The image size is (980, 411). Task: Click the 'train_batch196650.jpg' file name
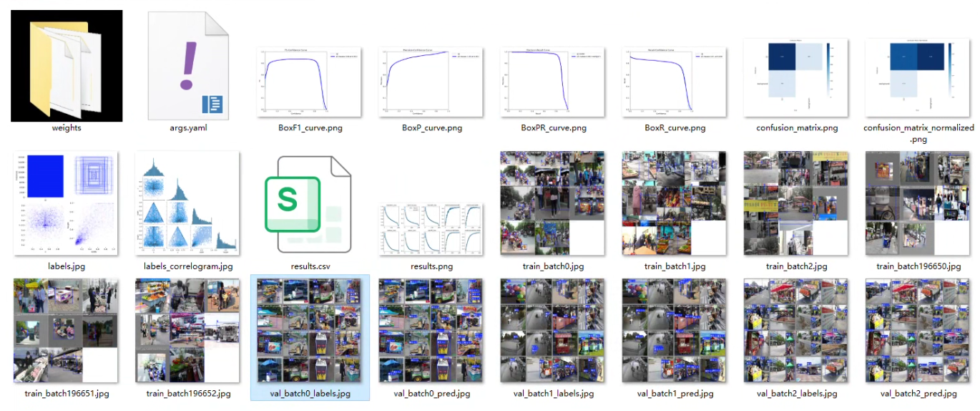[x=918, y=266]
